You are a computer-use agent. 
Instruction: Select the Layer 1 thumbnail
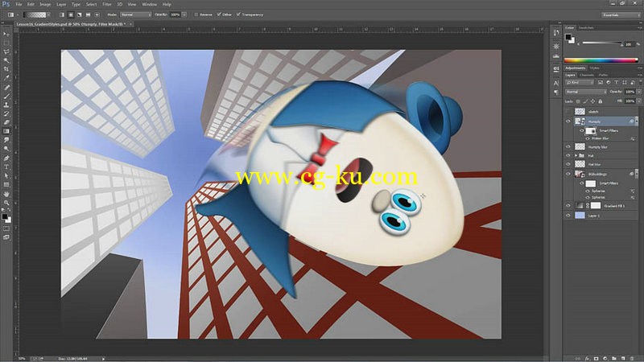[x=580, y=216]
